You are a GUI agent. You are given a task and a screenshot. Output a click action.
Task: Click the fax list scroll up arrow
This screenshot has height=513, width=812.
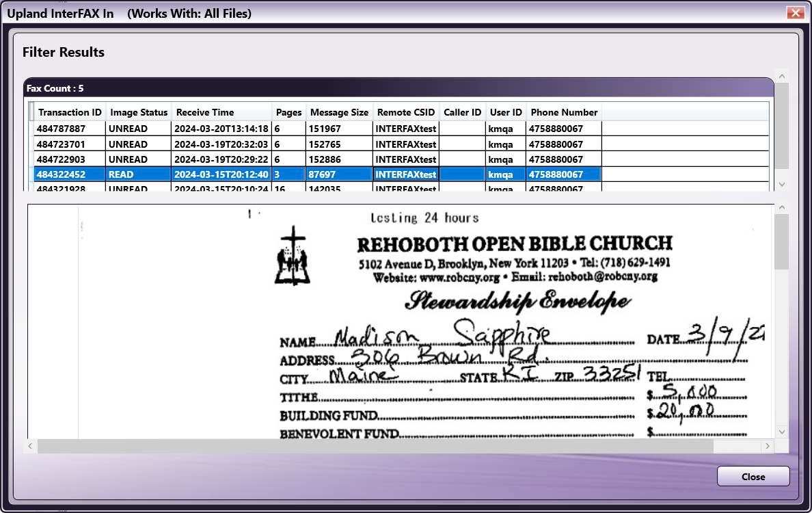click(782, 76)
